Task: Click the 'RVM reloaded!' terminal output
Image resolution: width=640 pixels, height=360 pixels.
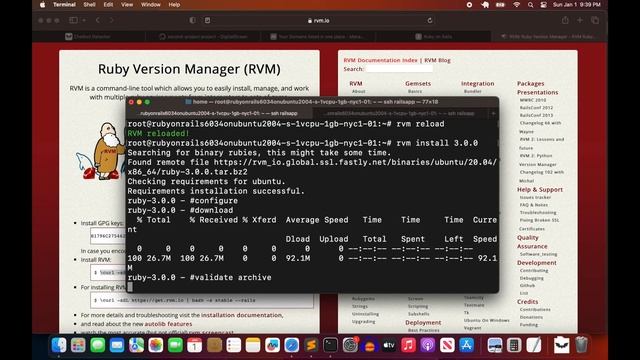Action: [158, 133]
